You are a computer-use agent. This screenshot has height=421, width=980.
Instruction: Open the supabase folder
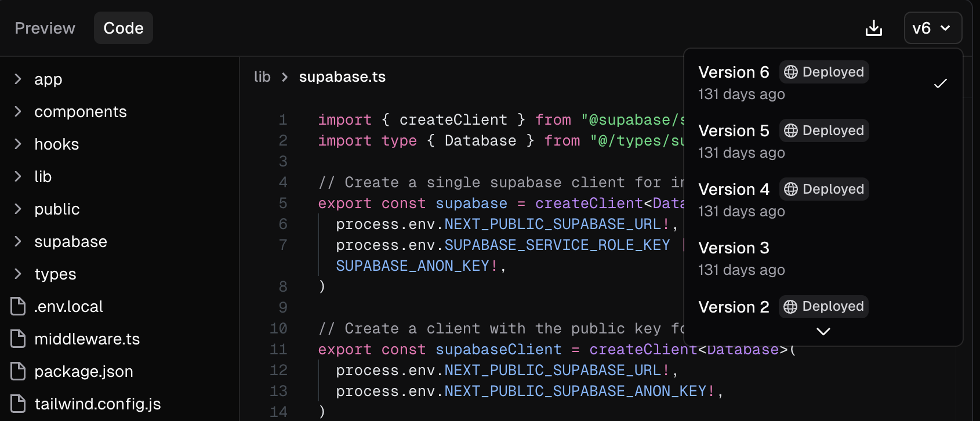71,242
